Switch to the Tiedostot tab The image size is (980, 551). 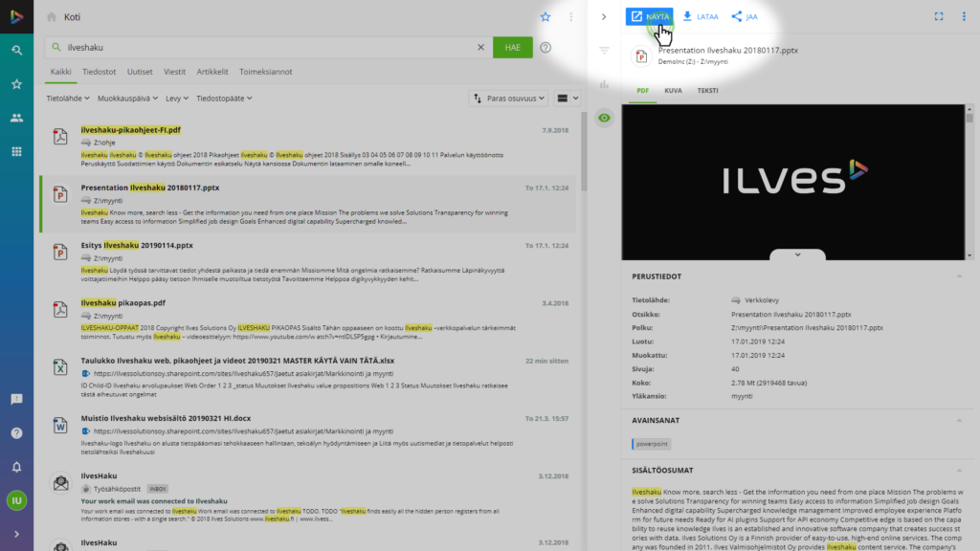[100, 72]
